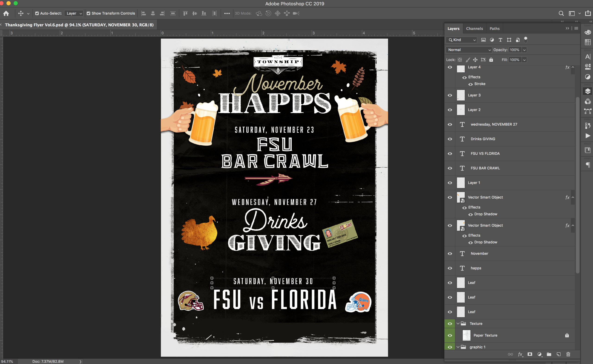Image resolution: width=593 pixels, height=364 pixels.
Task: Lock position icon in Layers panel
Action: [475, 60]
